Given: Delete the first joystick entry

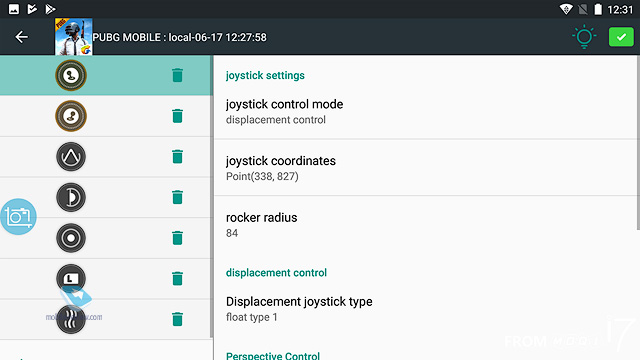Looking at the screenshot, I should point(177,76).
